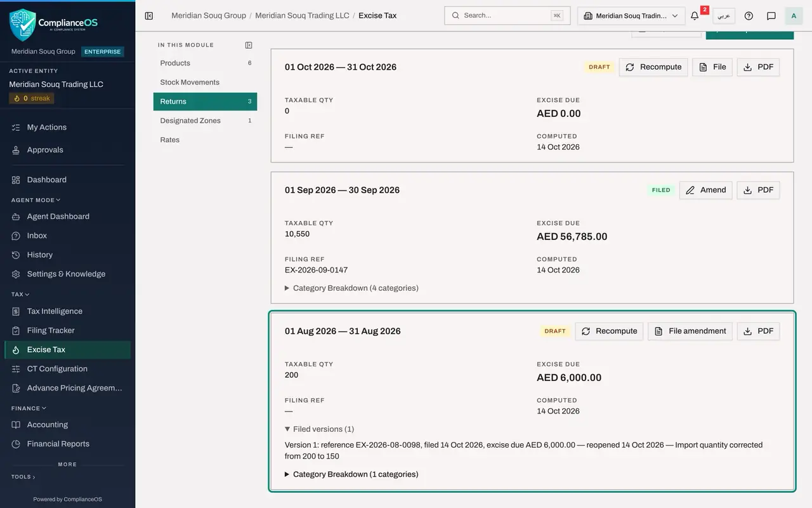Expand Category Breakdown (1 categories)
The width and height of the screenshot is (812, 508).
pos(352,474)
